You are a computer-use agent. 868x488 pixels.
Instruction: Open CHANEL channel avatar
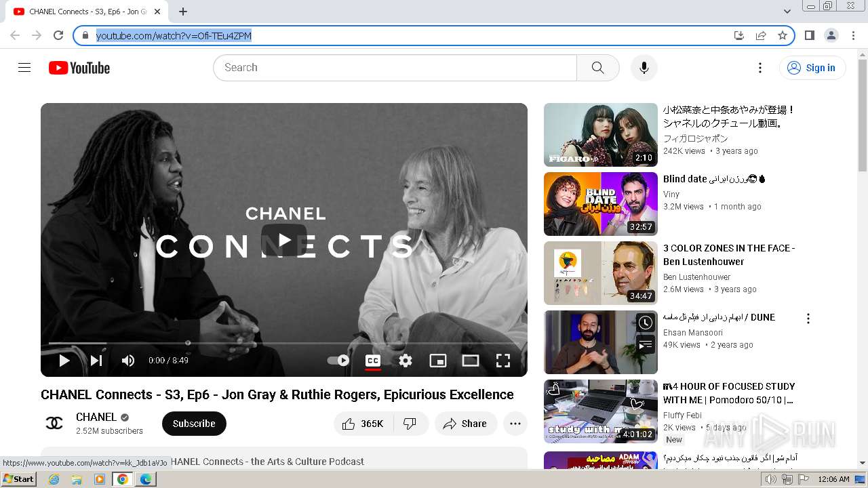tap(54, 424)
